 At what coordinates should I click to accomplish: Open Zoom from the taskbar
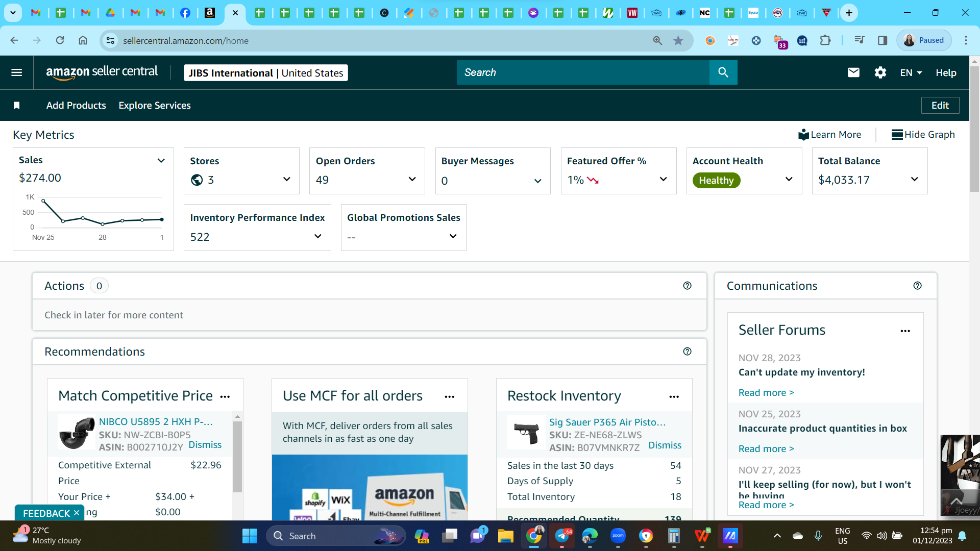point(618,536)
